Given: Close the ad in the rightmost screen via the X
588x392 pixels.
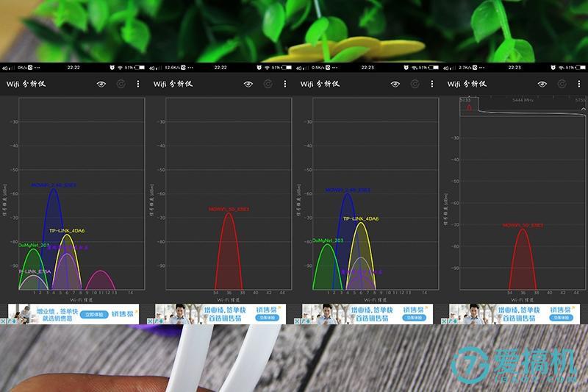Looking at the screenshot, I should 444,321.
